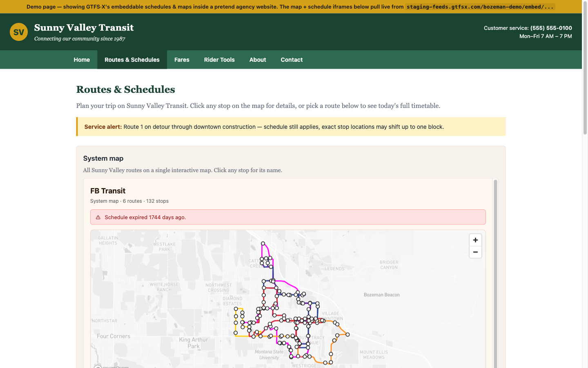Click the Montana State University map label
This screenshot has height=368, width=588.
269,355
